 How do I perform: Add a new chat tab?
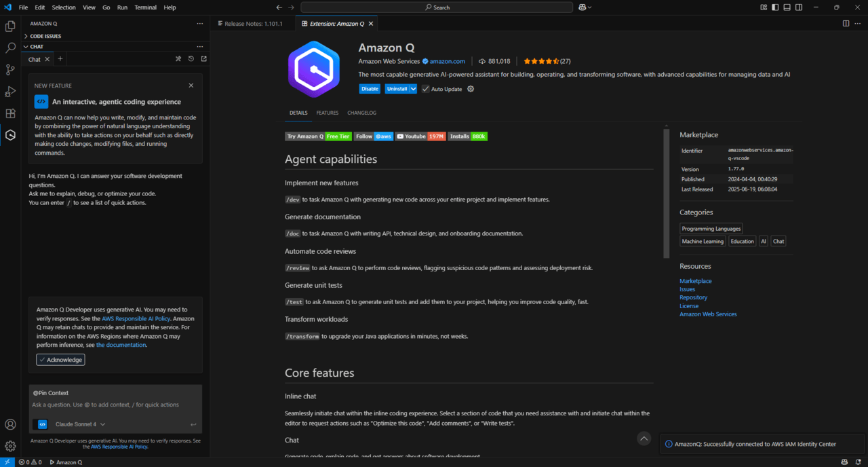pos(60,59)
